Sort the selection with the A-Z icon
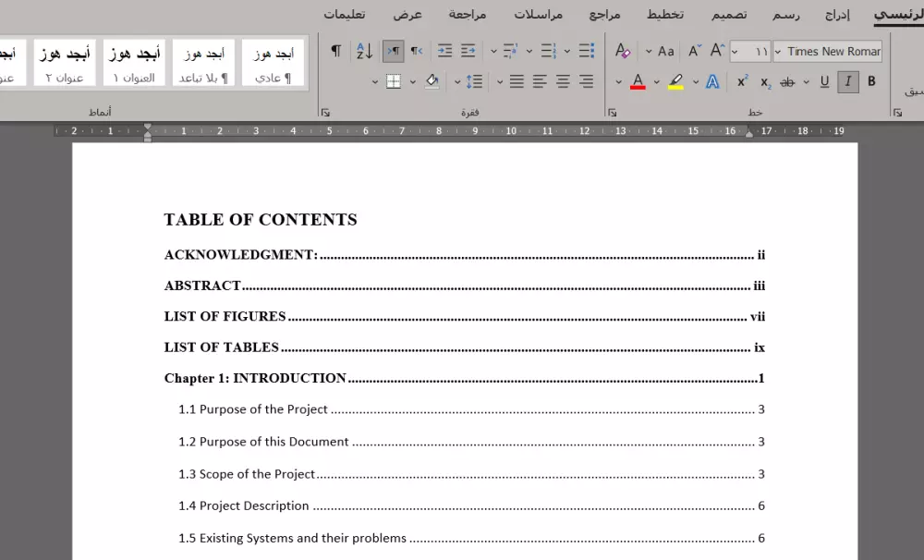This screenshot has width=924, height=560. point(364,51)
